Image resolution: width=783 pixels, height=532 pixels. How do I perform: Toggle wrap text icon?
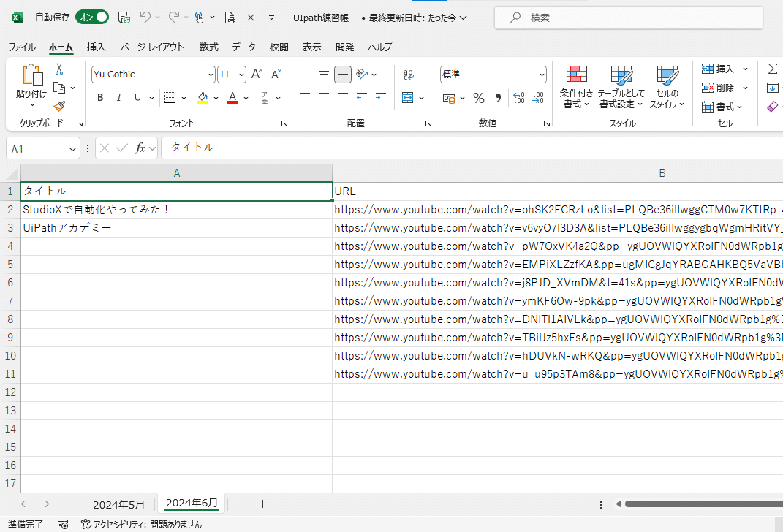(409, 75)
